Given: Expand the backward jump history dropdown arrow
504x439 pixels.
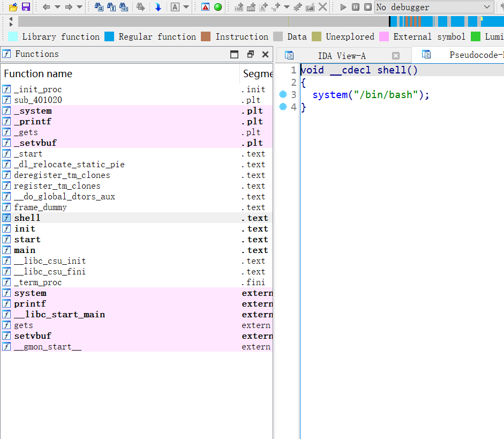Looking at the screenshot, I should (57, 7).
